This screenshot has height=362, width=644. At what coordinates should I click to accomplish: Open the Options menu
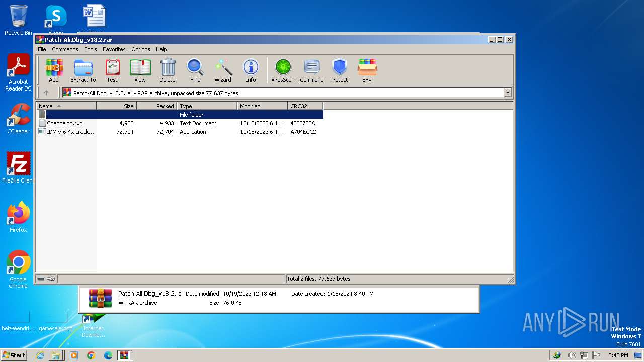(141, 49)
